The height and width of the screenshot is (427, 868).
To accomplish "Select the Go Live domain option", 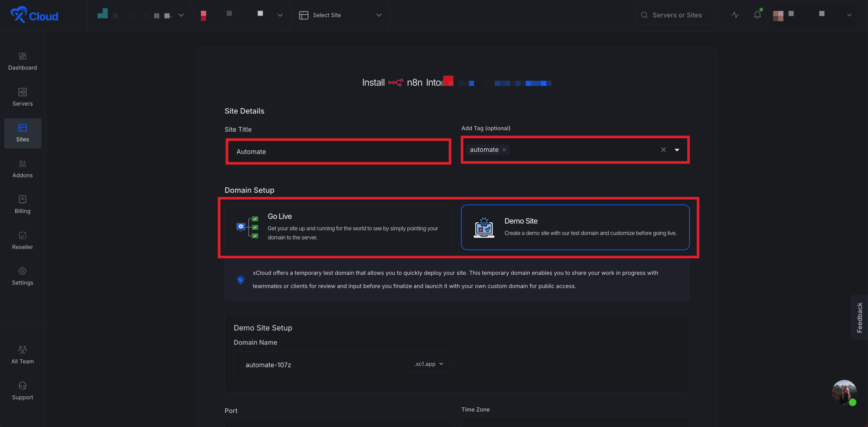I will [338, 227].
